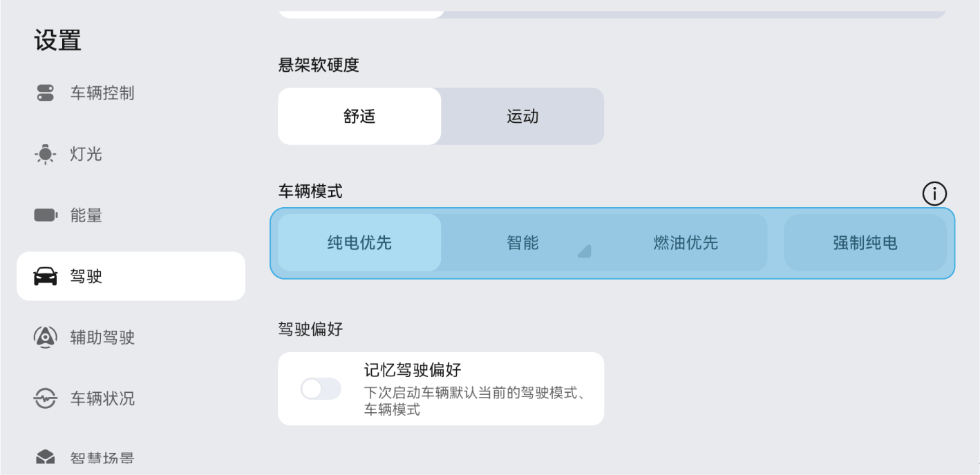The image size is (980, 475).
Task: Tap the 强制纯电 mode button
Action: (x=865, y=243)
